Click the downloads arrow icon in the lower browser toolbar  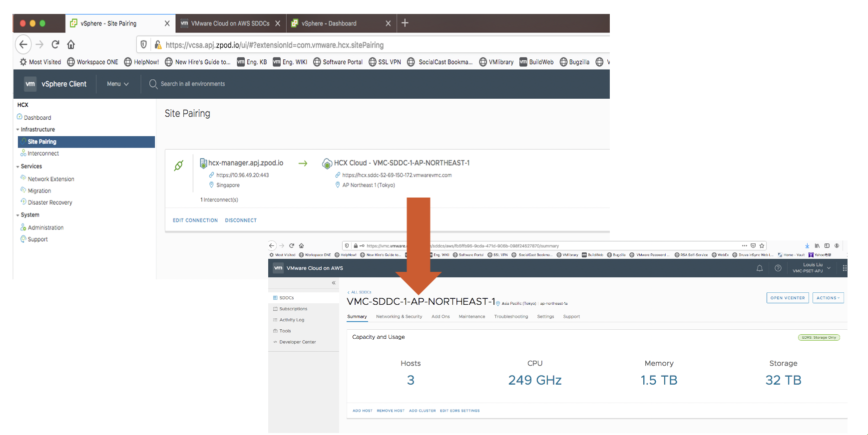tap(807, 245)
